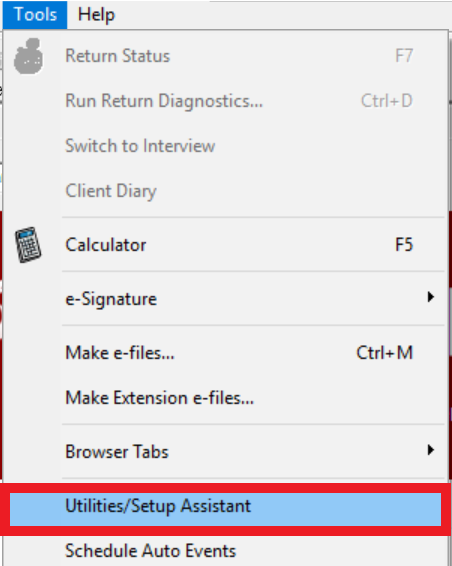Click the Return Status snowman icon

point(29,56)
